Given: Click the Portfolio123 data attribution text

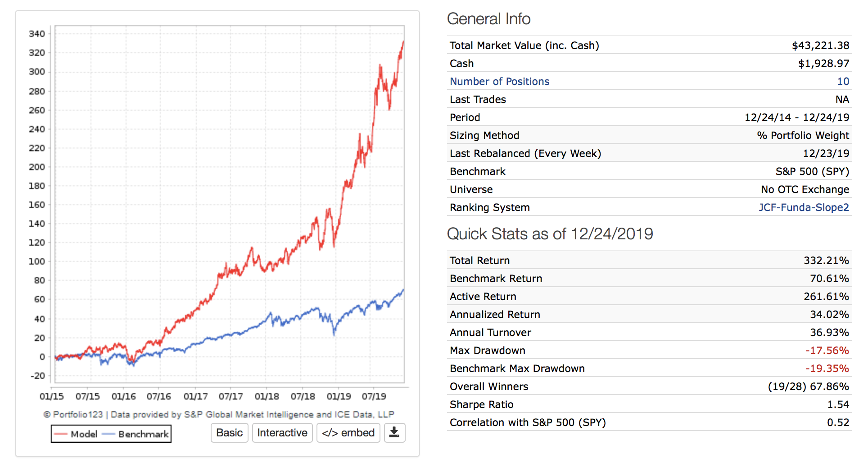Looking at the screenshot, I should pos(219,414).
